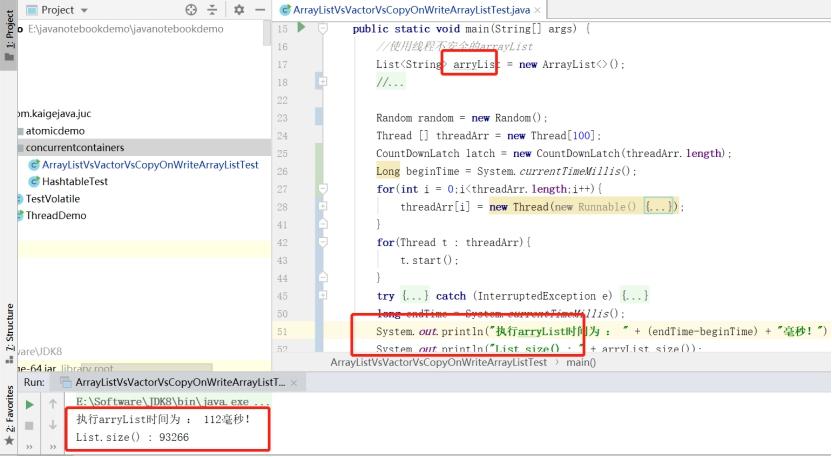The image size is (832, 457).
Task: Click the ware\JDK8 entry in the tree
Action: [x=40, y=351]
